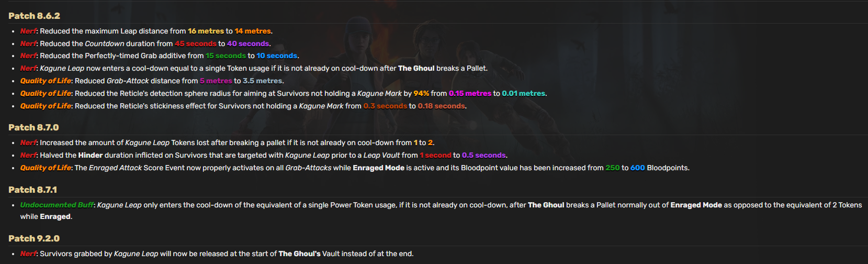
Task: Click the '0.15 metres' magenta value
Action: click(x=470, y=93)
